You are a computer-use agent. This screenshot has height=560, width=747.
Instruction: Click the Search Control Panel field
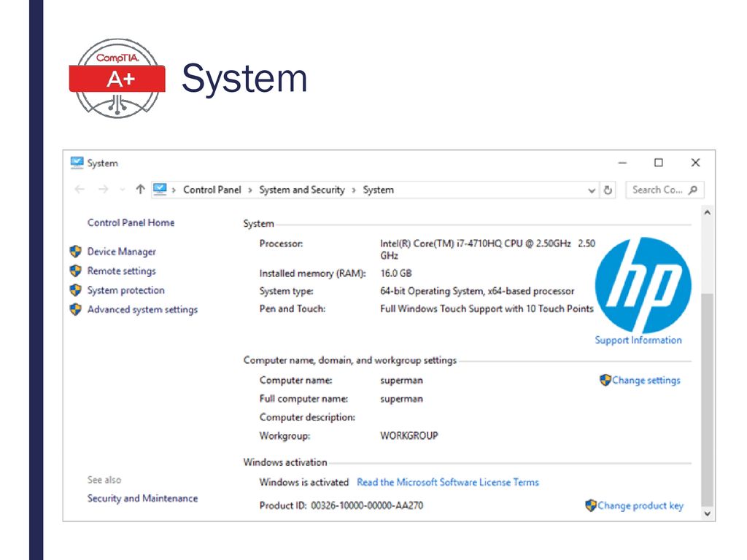pos(665,190)
